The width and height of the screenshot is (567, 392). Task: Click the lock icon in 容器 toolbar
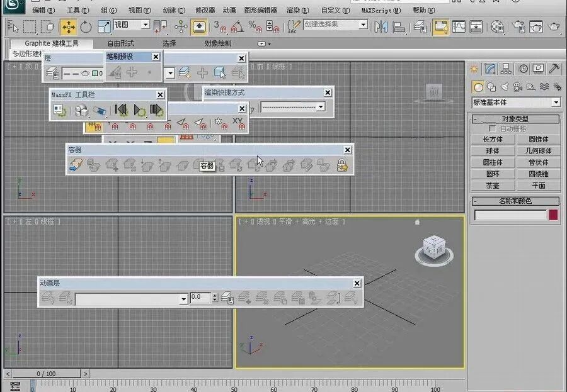point(341,165)
